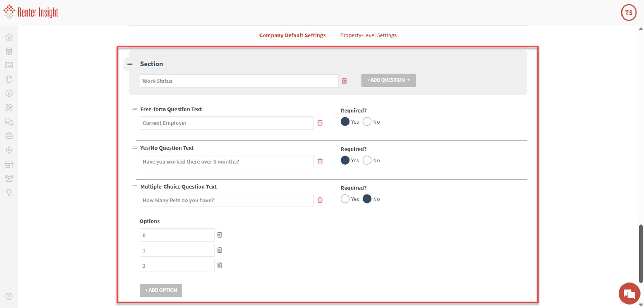Delete the Current Employer question
The image size is (644, 308).
[320, 123]
